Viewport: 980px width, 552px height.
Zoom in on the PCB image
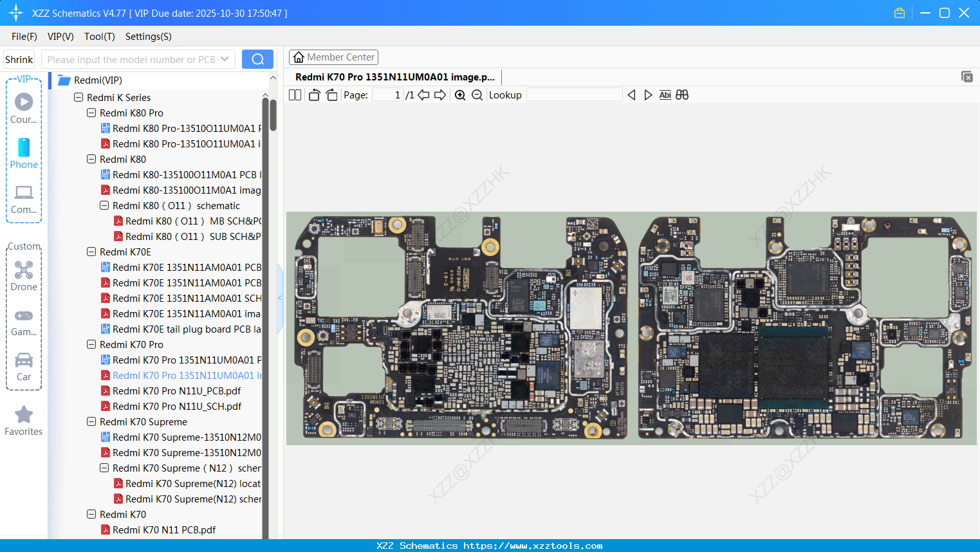(x=460, y=95)
